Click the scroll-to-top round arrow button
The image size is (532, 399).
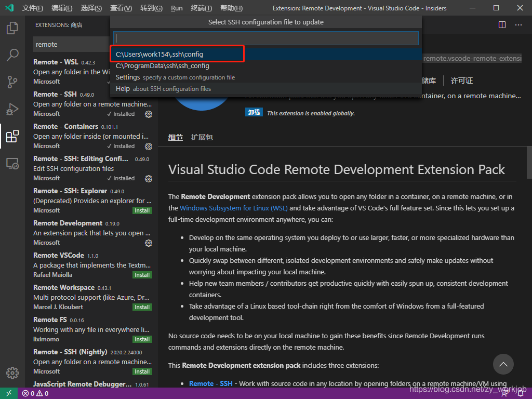tap(503, 364)
